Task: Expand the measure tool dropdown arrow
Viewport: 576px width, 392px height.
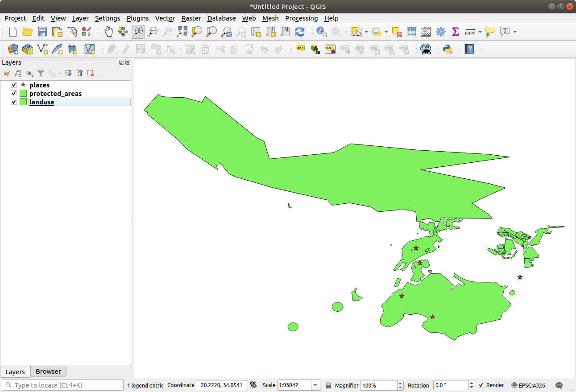Action: pyautogui.click(x=480, y=32)
